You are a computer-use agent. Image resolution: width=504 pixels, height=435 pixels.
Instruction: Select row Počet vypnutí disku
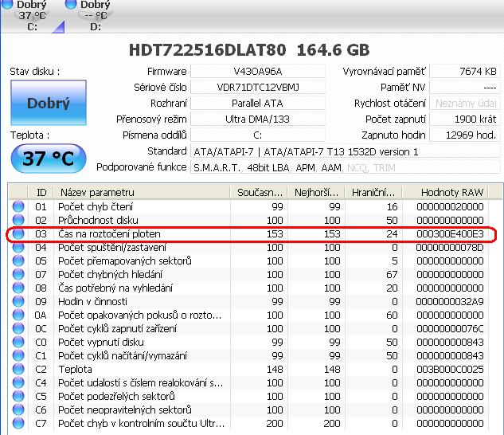[x=248, y=342]
